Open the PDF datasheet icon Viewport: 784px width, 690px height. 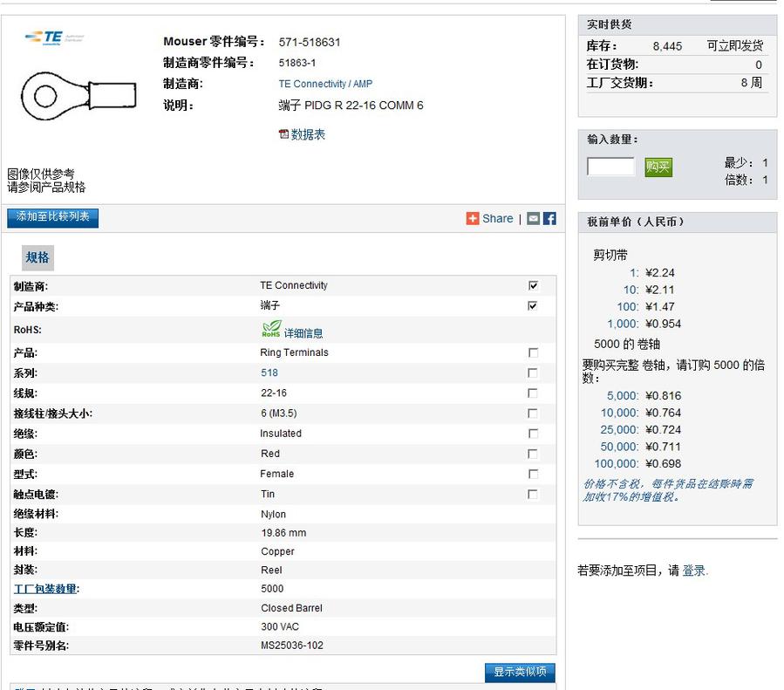(283, 134)
